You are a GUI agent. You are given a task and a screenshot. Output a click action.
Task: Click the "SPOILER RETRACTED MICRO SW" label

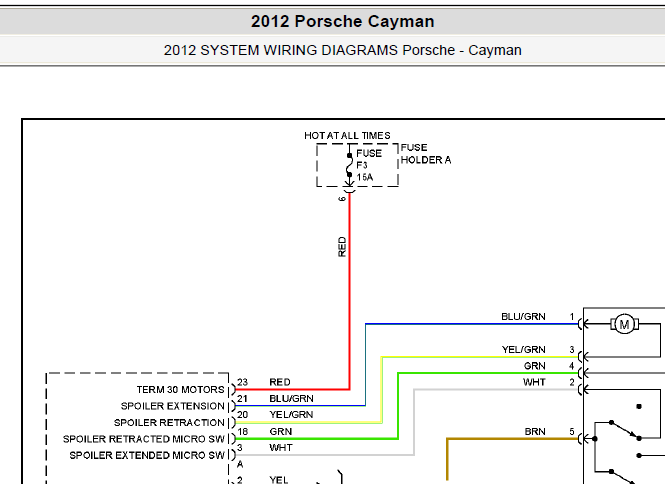tap(143, 439)
